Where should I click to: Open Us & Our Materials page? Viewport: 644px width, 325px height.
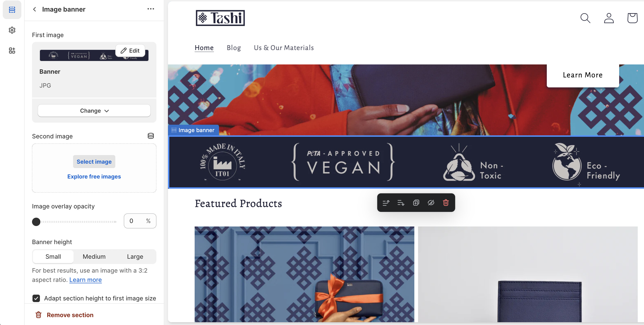coord(284,48)
